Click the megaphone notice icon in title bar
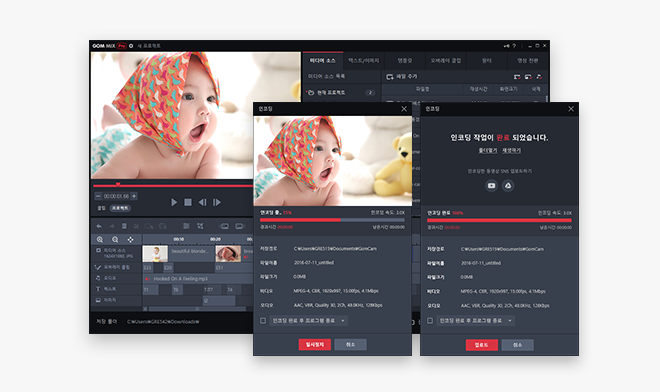 506,46
